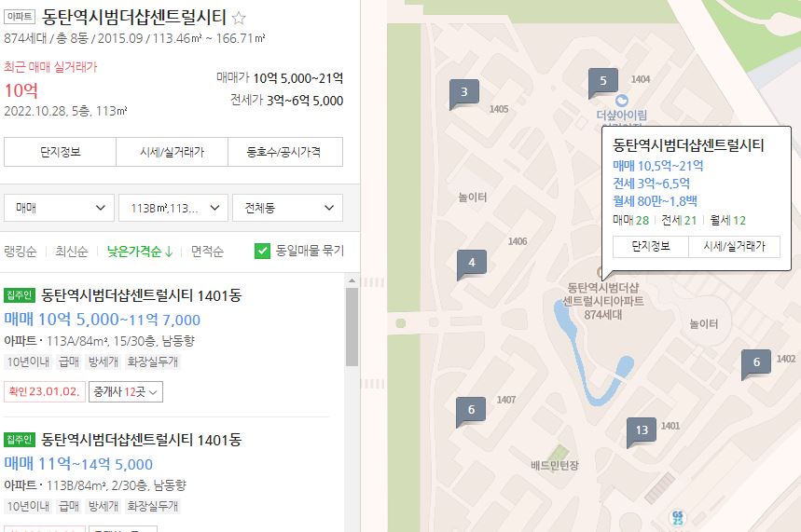Click recent sale price 10억 text

[21, 90]
